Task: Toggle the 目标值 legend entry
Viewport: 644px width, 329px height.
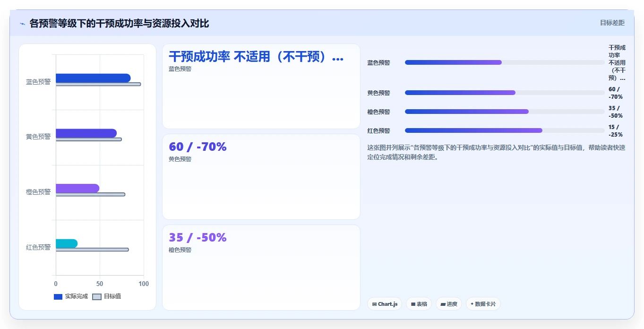Action: coord(106,296)
